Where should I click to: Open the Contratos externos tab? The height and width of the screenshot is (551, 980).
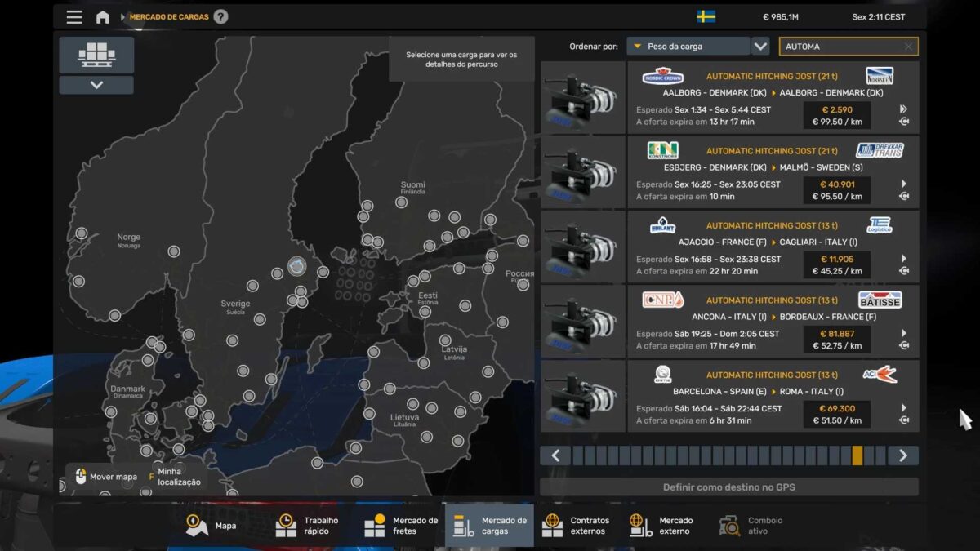coord(577,526)
